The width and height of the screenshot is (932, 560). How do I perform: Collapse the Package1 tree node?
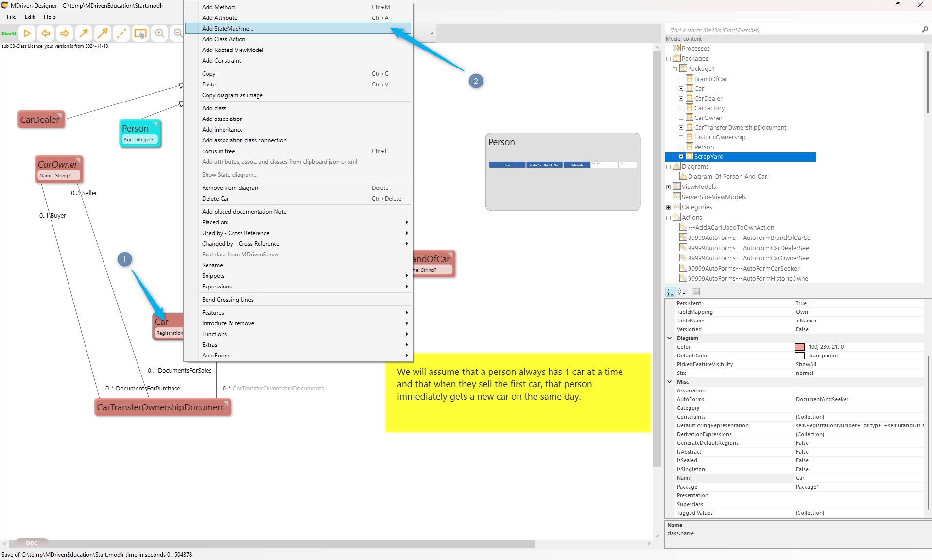click(674, 69)
